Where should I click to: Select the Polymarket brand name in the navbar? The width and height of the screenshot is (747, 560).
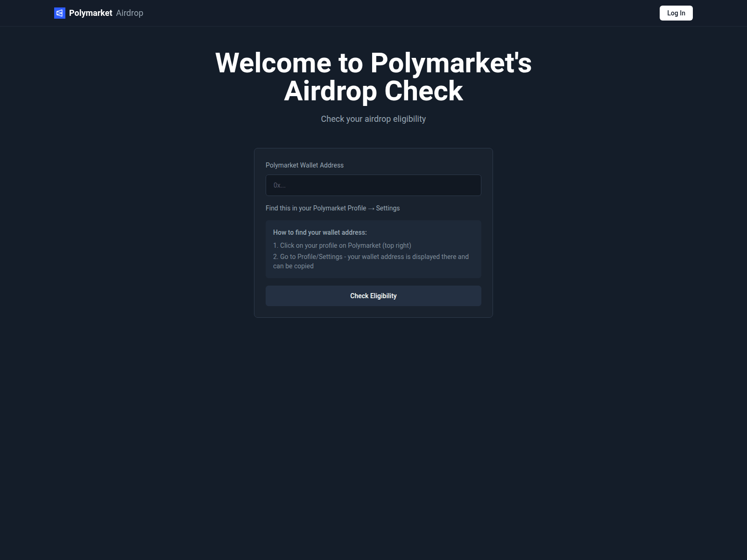pos(91,13)
